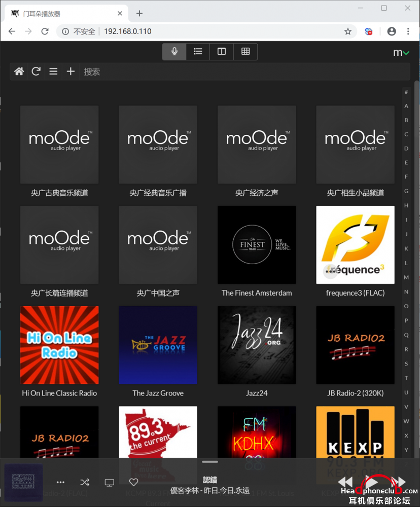Toggle shuffle playback

pos(85,483)
